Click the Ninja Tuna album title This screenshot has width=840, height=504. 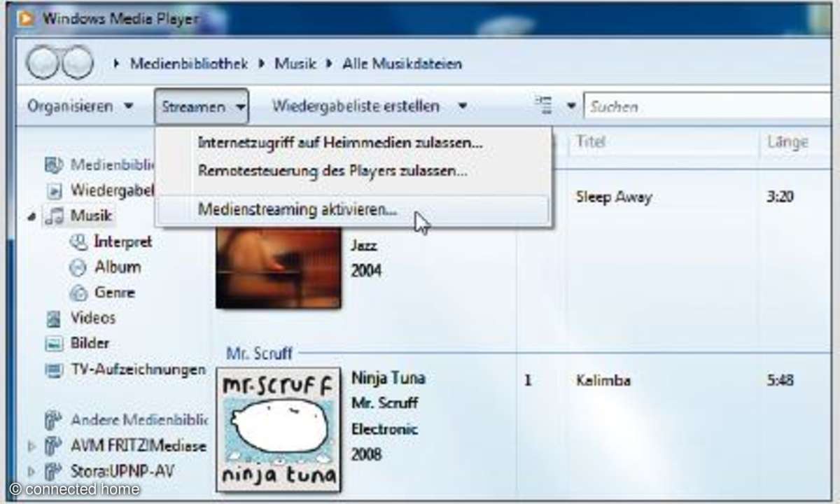click(388, 378)
